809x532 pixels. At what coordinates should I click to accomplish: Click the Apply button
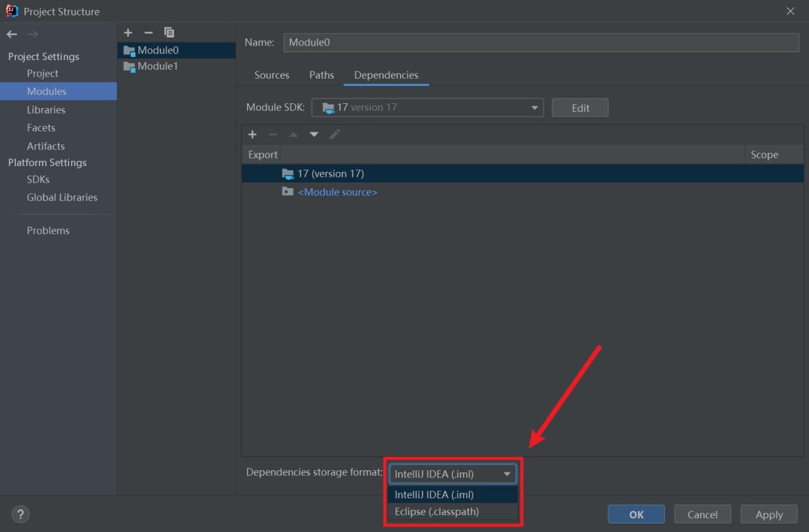tap(769, 515)
